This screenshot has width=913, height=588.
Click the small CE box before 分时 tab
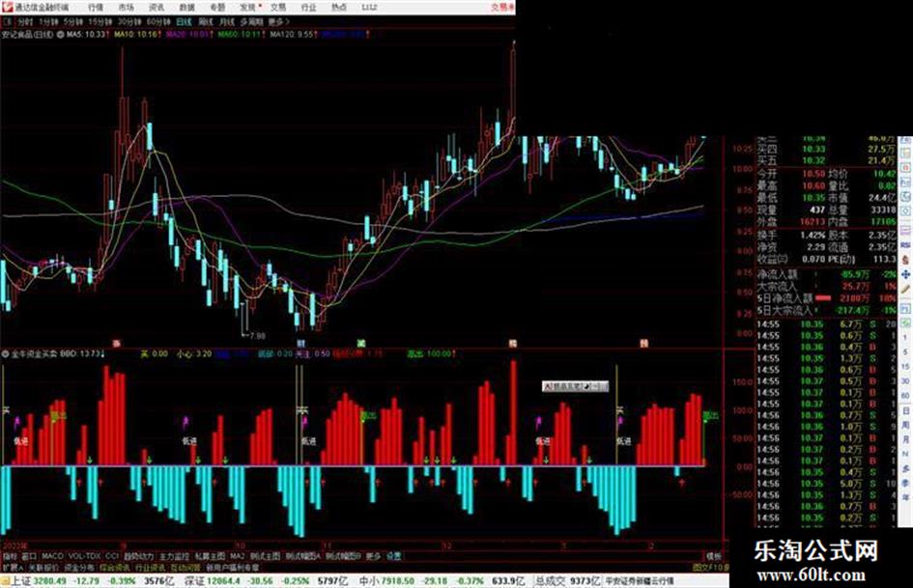click(7, 21)
